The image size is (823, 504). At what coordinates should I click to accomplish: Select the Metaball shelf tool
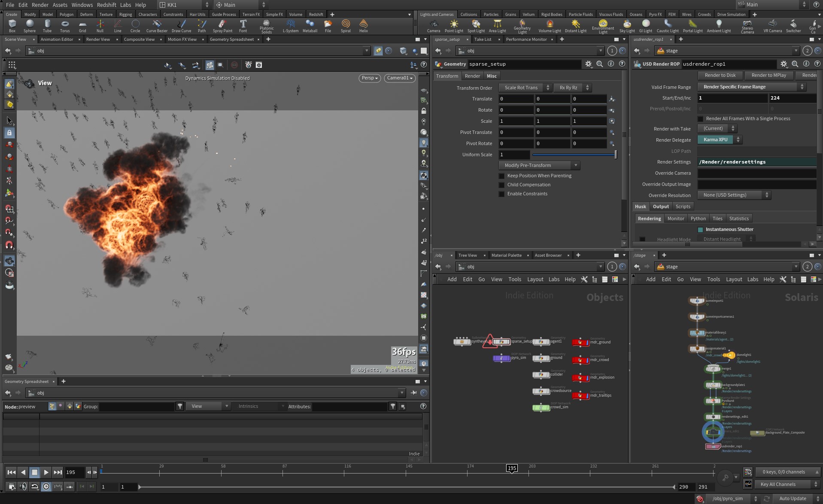(x=310, y=26)
